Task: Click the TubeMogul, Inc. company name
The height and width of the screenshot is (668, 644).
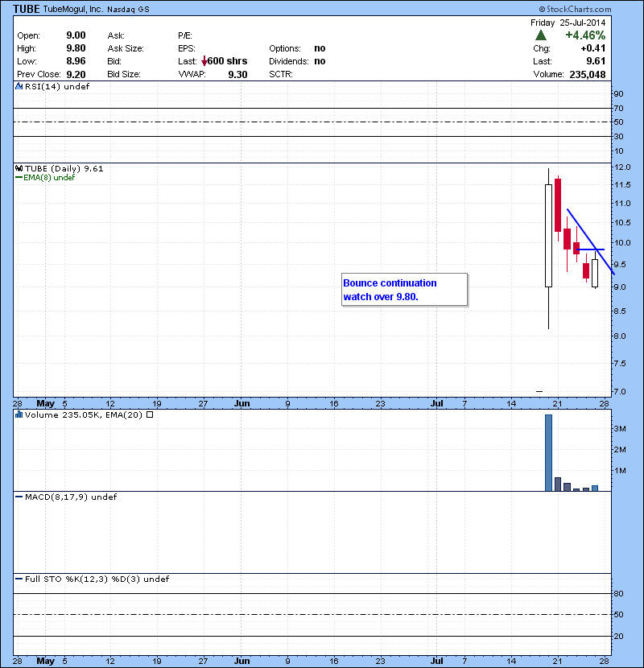Action: pos(73,9)
